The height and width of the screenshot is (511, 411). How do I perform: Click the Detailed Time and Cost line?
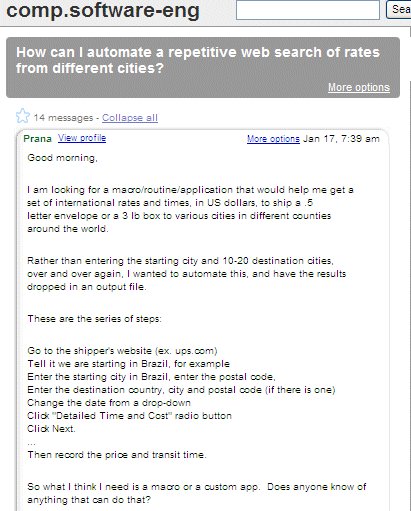point(129,416)
